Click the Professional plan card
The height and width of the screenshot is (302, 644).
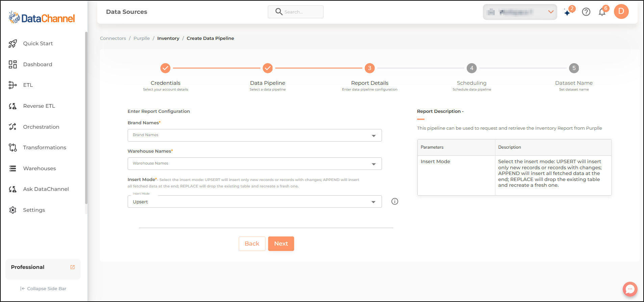[43, 269]
